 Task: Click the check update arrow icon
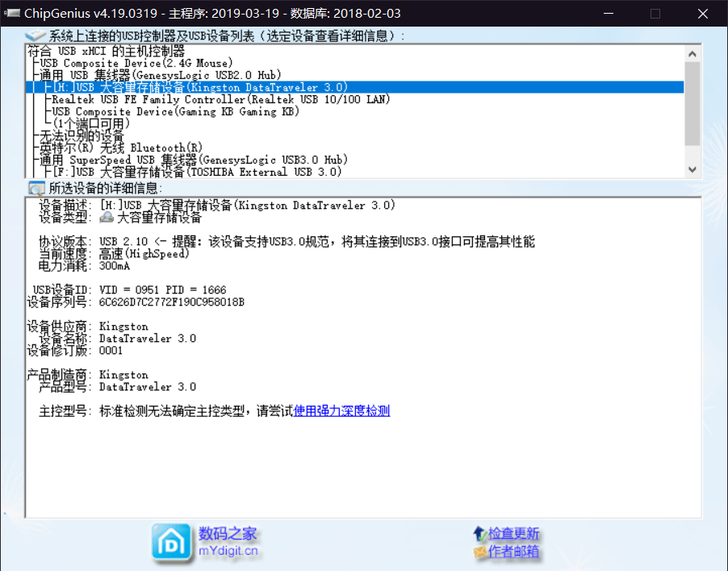(479, 534)
